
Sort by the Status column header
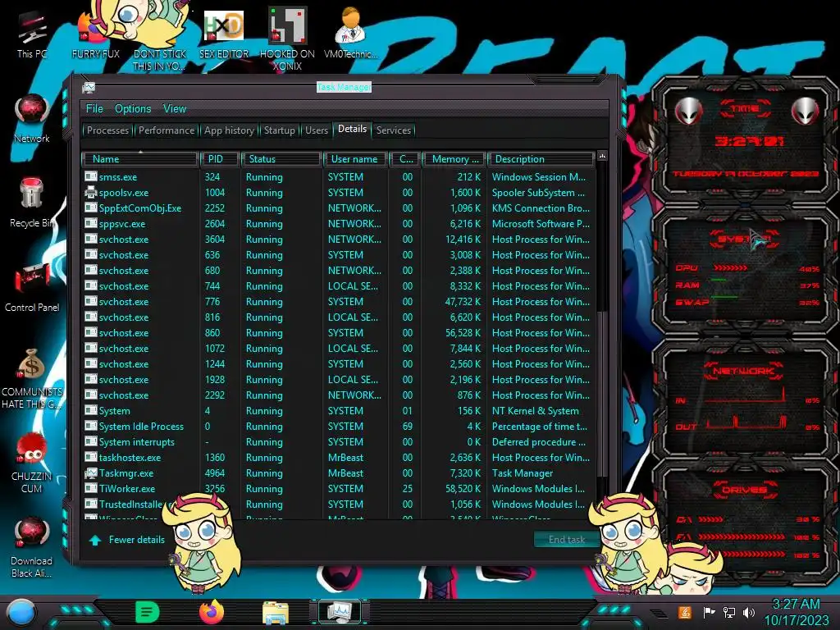(x=282, y=159)
